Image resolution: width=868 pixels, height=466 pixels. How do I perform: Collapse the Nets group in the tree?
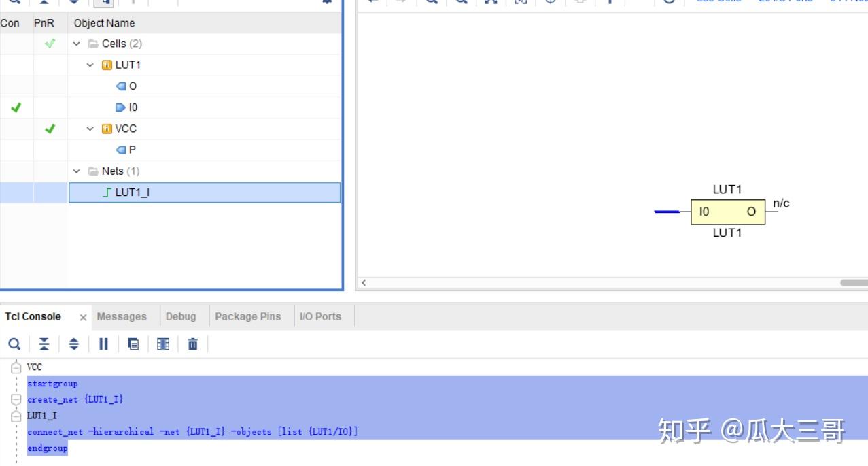[77, 171]
